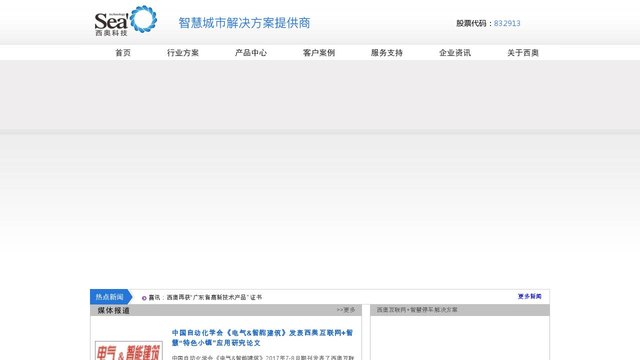Click the purple bullet icon before hot news
The image size is (640, 360).
(x=144, y=298)
